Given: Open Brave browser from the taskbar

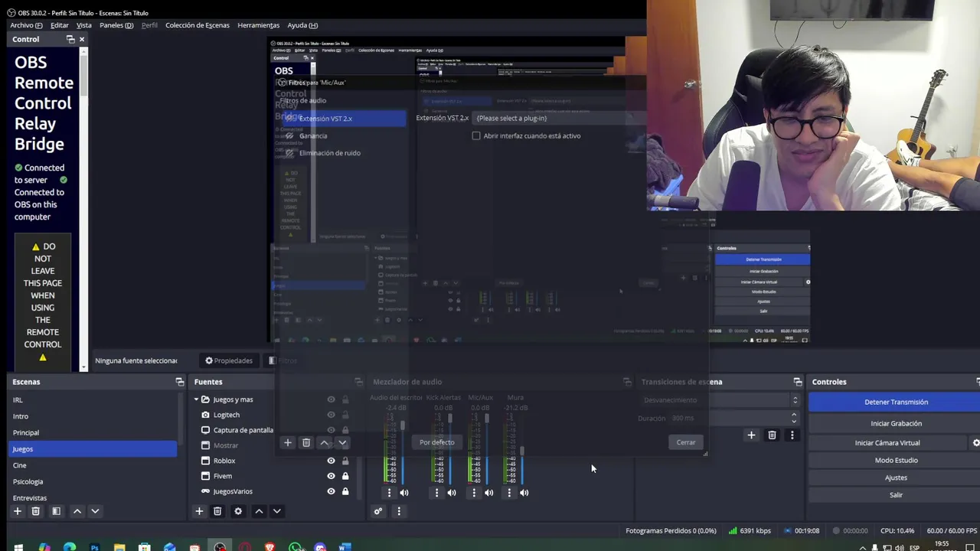Looking at the screenshot, I should click(x=269, y=547).
